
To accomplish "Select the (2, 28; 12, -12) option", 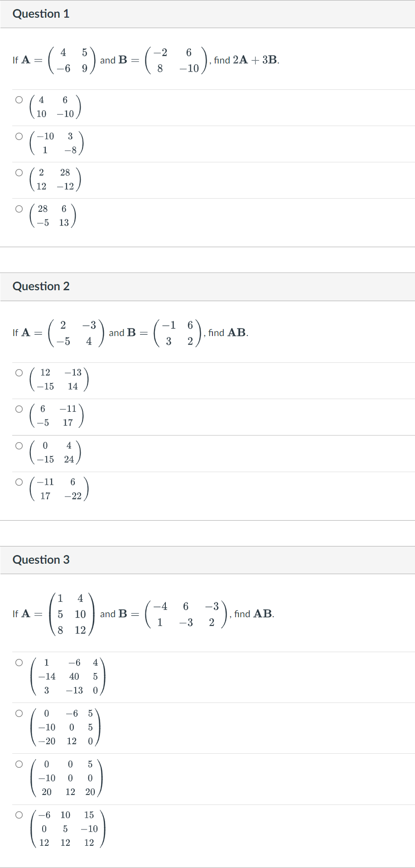I will 19,172.
